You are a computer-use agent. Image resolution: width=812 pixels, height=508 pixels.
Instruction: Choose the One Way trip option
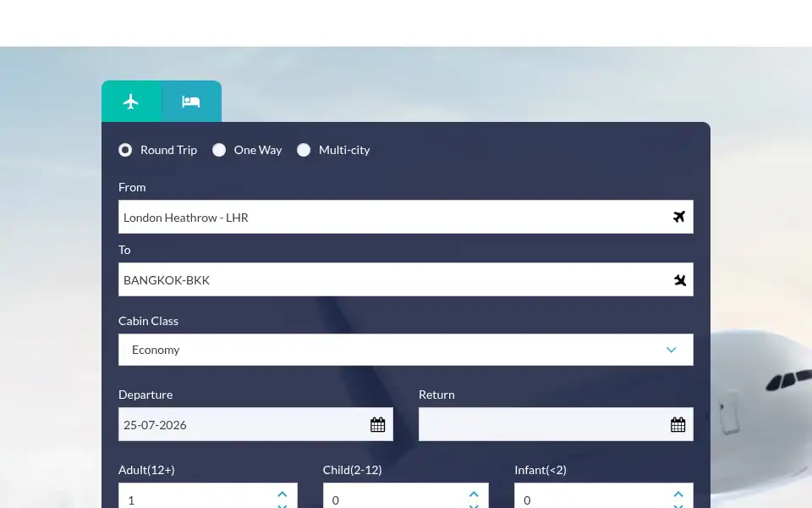pyautogui.click(x=219, y=151)
